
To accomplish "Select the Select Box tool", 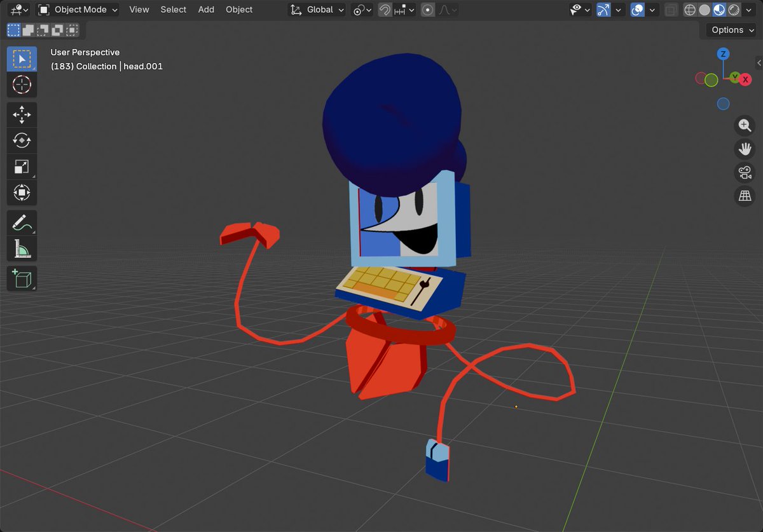I will 22,58.
